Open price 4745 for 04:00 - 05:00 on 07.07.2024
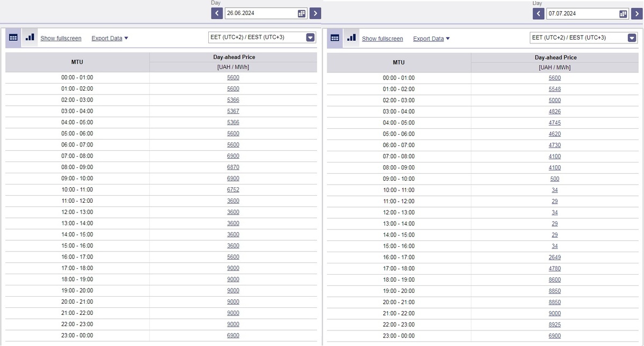The height and width of the screenshot is (346, 644). (555, 123)
